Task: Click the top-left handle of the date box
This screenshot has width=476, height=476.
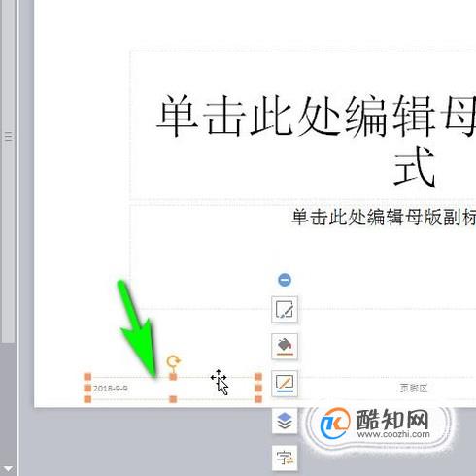Action: tap(87, 377)
